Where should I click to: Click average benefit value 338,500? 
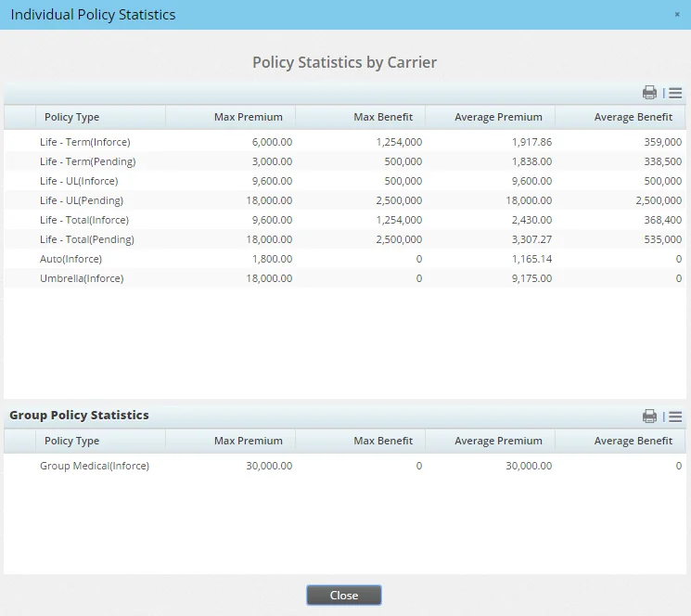663,161
